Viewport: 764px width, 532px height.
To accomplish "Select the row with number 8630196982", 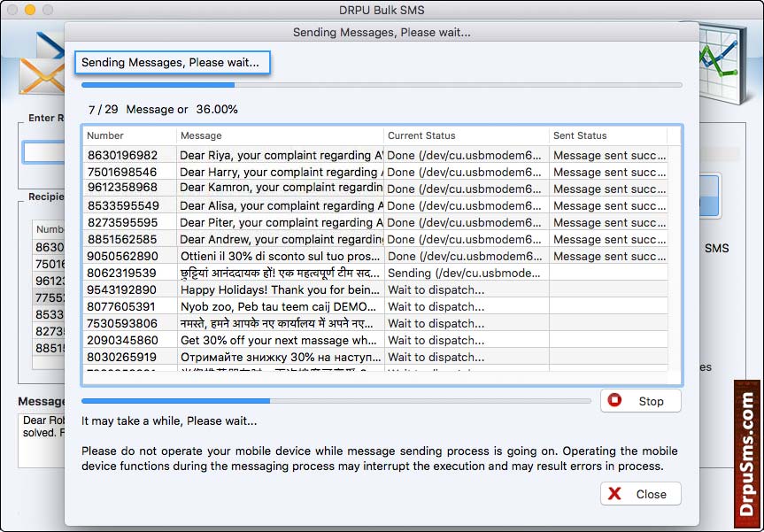I will click(375, 156).
